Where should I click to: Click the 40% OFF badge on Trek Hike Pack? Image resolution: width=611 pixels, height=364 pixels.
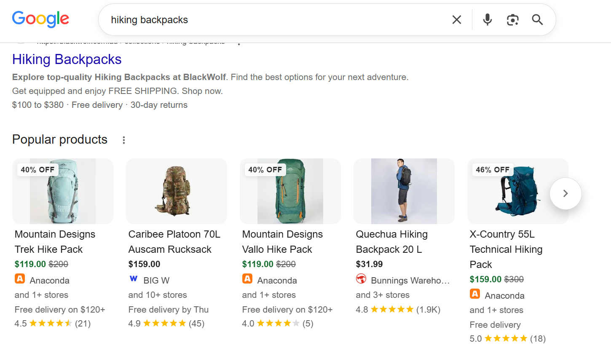point(38,170)
